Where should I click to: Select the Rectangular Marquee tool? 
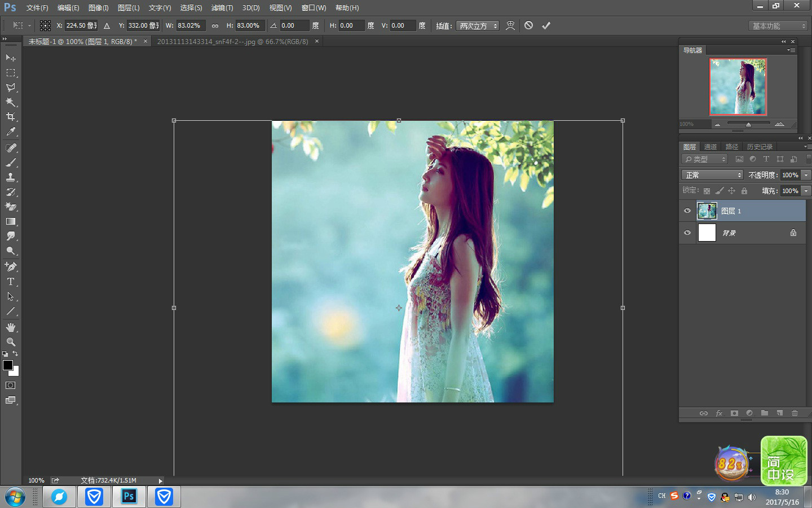11,73
